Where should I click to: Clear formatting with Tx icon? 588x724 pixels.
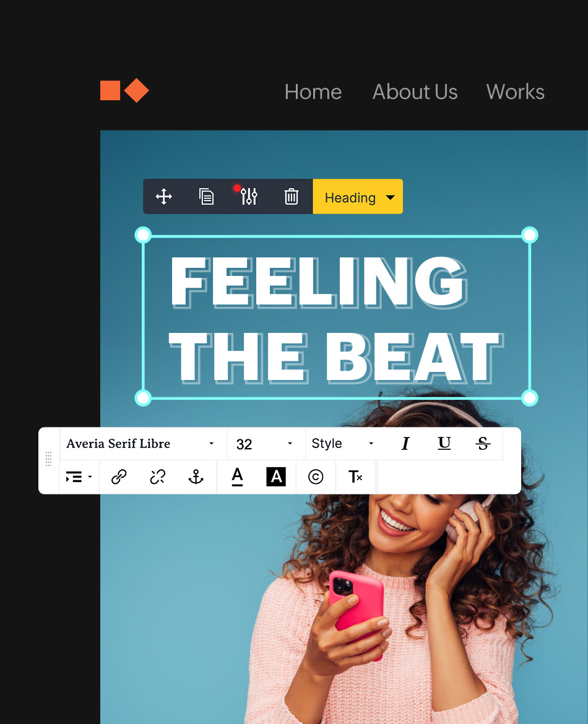point(355,476)
